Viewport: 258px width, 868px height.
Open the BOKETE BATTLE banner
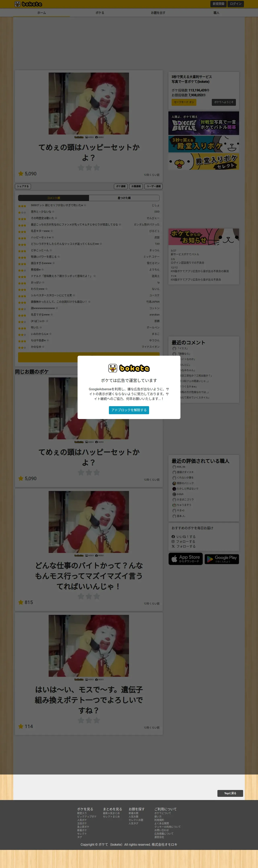pyautogui.click(x=204, y=123)
